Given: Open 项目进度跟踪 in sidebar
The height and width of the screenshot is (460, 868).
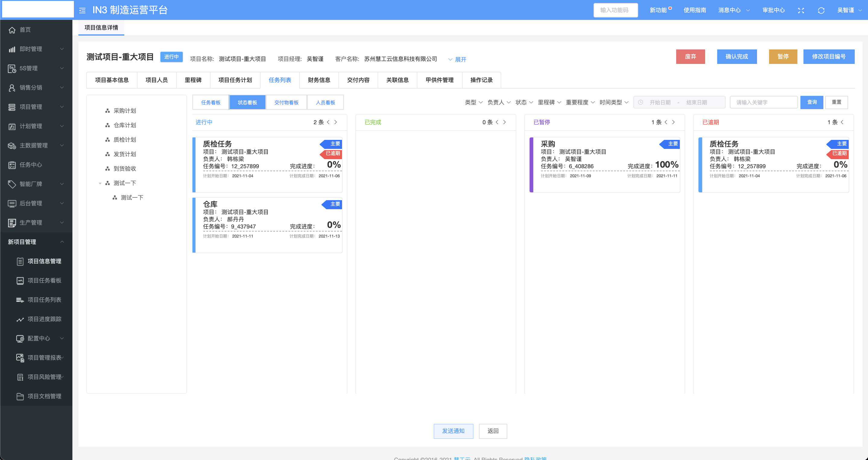Looking at the screenshot, I should 44,319.
